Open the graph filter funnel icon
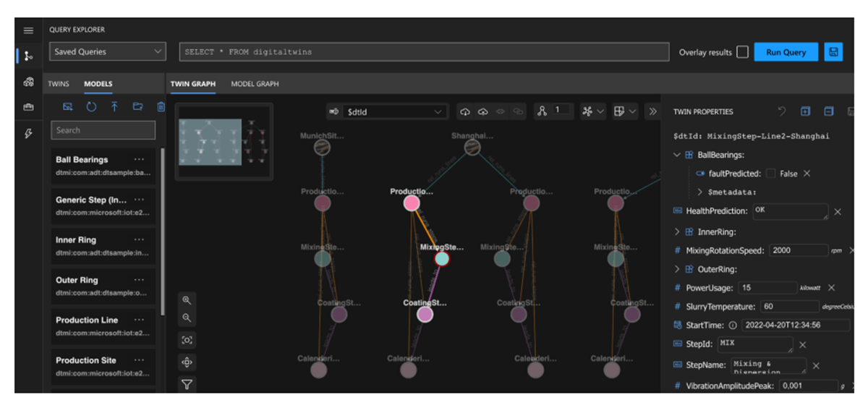The image size is (868, 413). [187, 385]
